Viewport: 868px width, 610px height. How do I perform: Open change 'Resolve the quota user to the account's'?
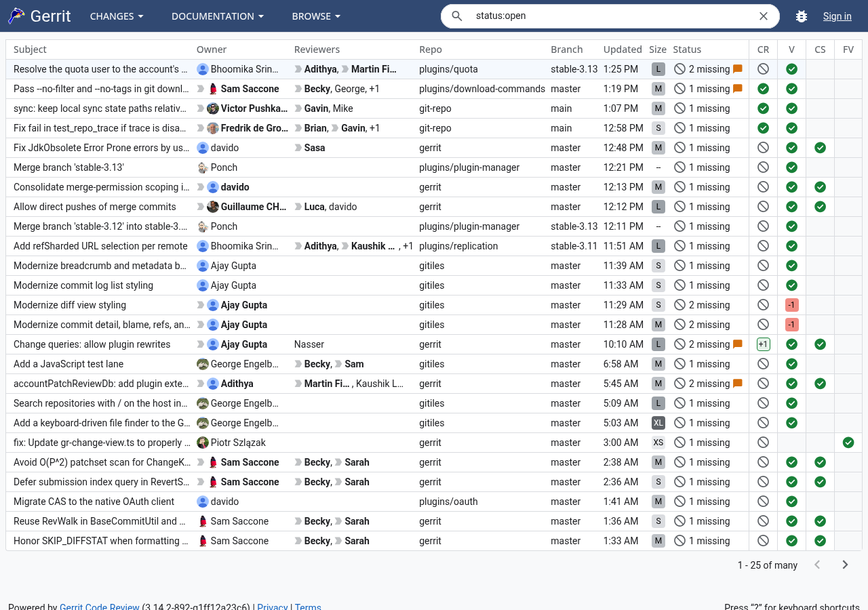tap(100, 69)
